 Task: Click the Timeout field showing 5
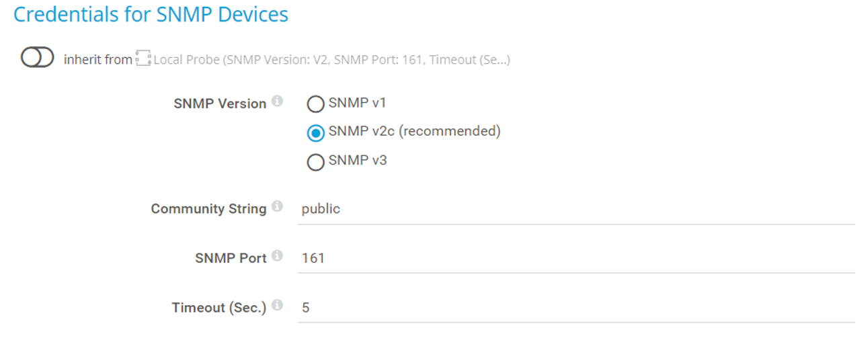(x=576, y=308)
